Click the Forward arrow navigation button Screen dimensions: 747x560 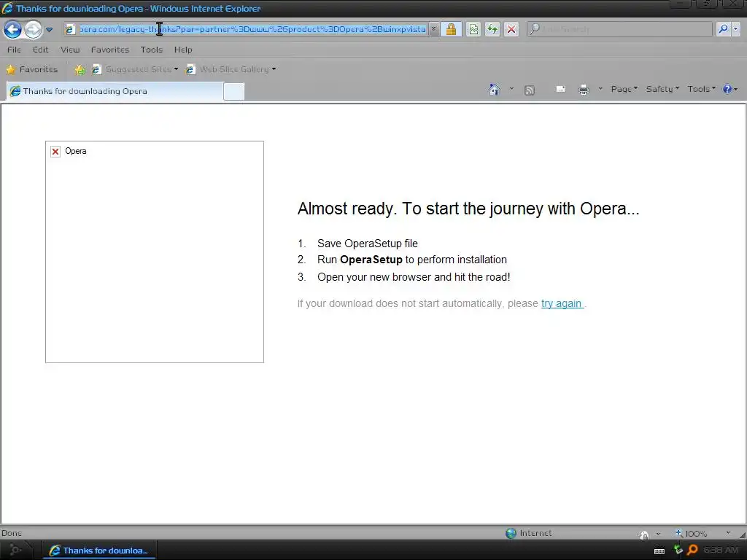click(x=33, y=29)
